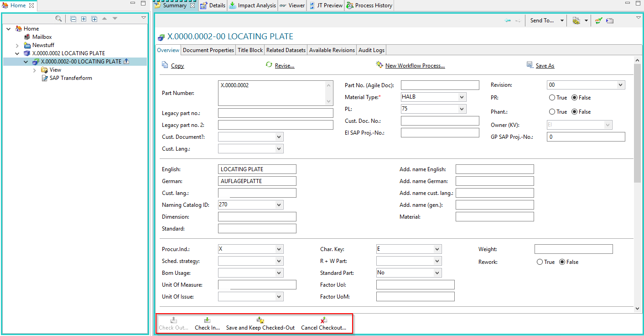Screen dimensions: 644x336
Task: Click the Copy icon in Overview
Action: point(165,65)
